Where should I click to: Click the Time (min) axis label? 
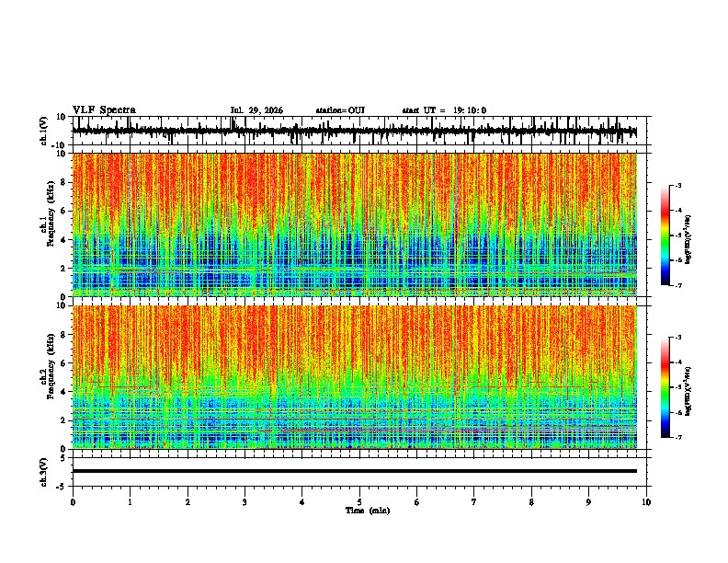(368, 511)
